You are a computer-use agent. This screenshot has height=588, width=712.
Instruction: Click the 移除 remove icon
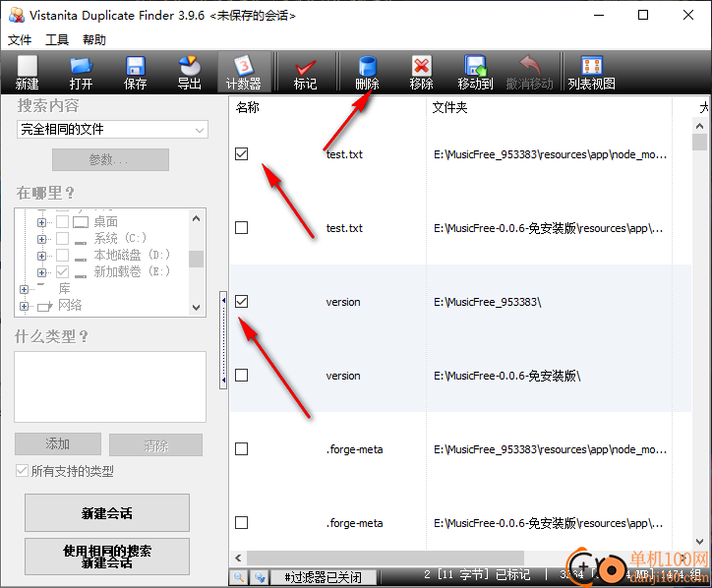pyautogui.click(x=421, y=73)
